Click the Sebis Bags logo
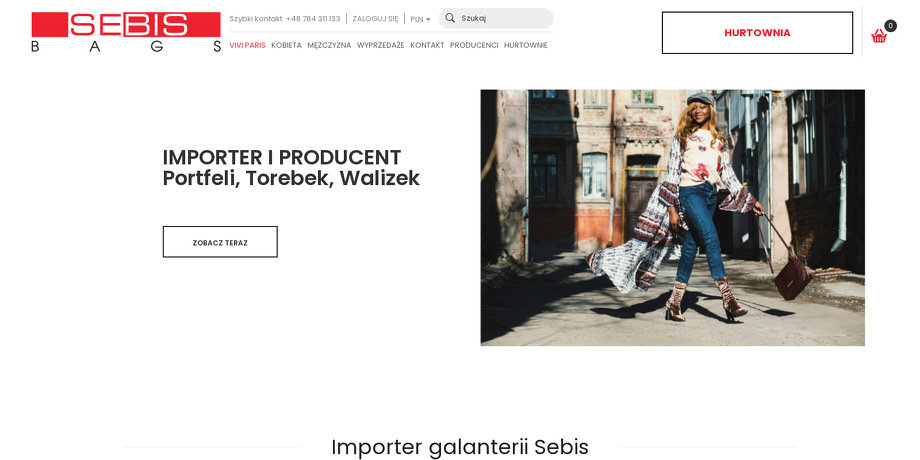The height and width of the screenshot is (460, 920). pyautogui.click(x=126, y=32)
